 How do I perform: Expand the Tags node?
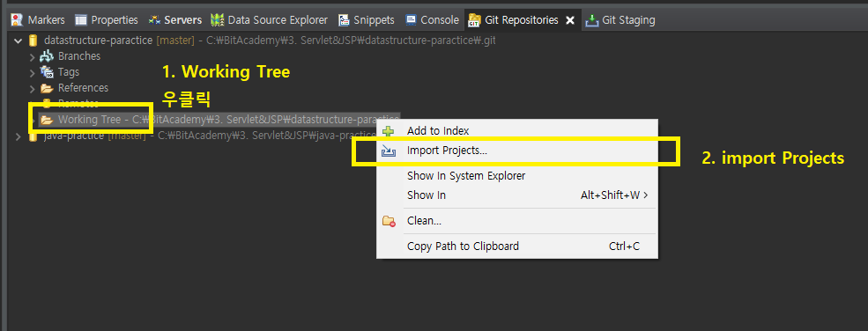click(x=32, y=72)
